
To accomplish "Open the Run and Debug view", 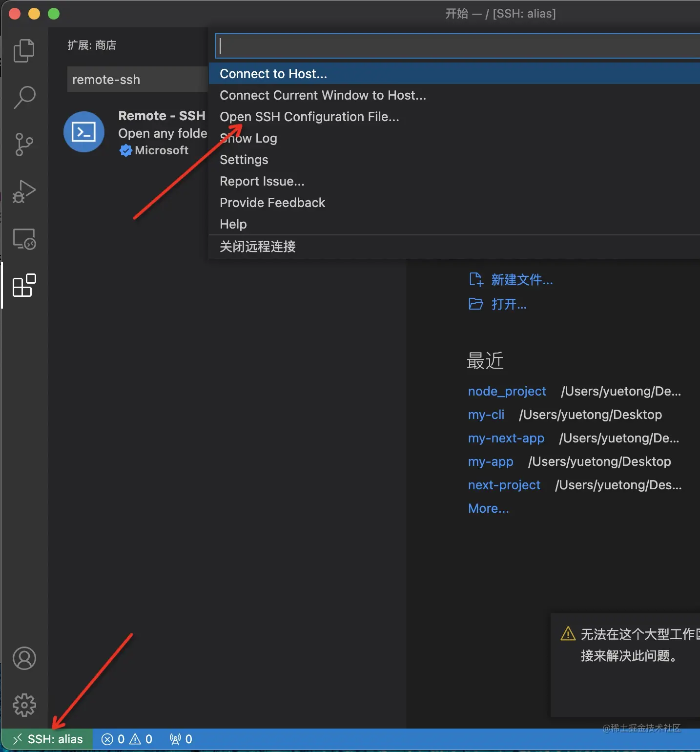I will click(24, 191).
